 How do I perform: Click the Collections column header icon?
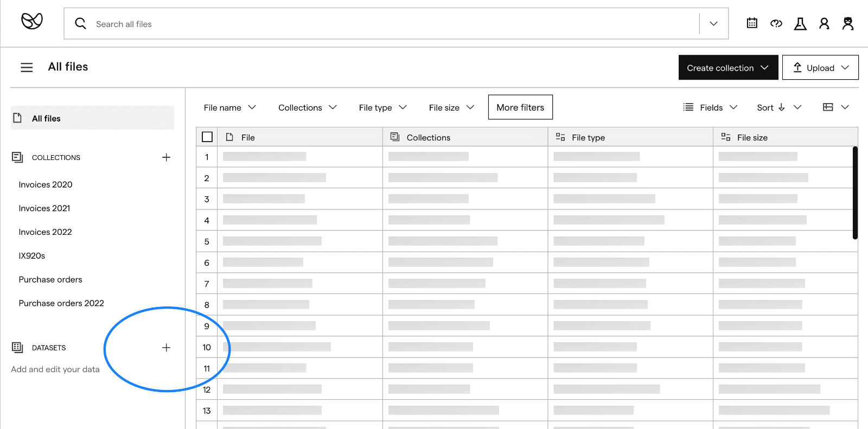[x=395, y=137]
